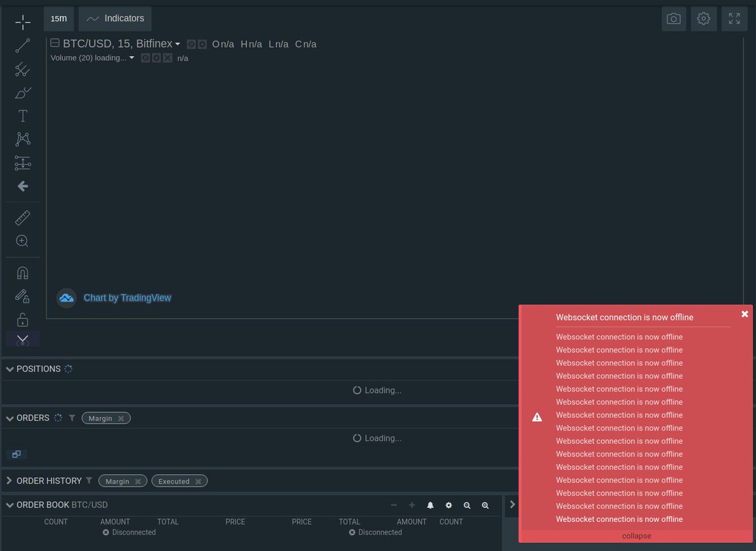756x551 pixels.
Task: Click the left bids Disconnected status text
Action: click(x=134, y=533)
